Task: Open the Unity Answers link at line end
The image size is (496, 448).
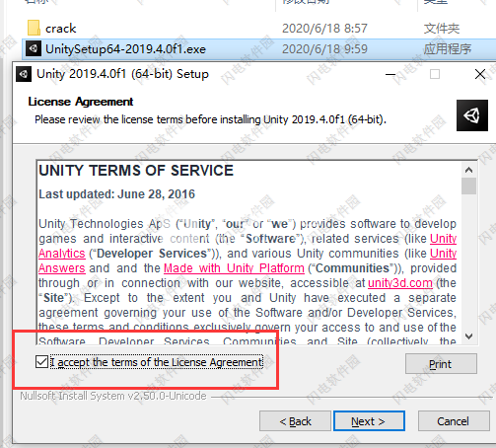Action: point(443,254)
